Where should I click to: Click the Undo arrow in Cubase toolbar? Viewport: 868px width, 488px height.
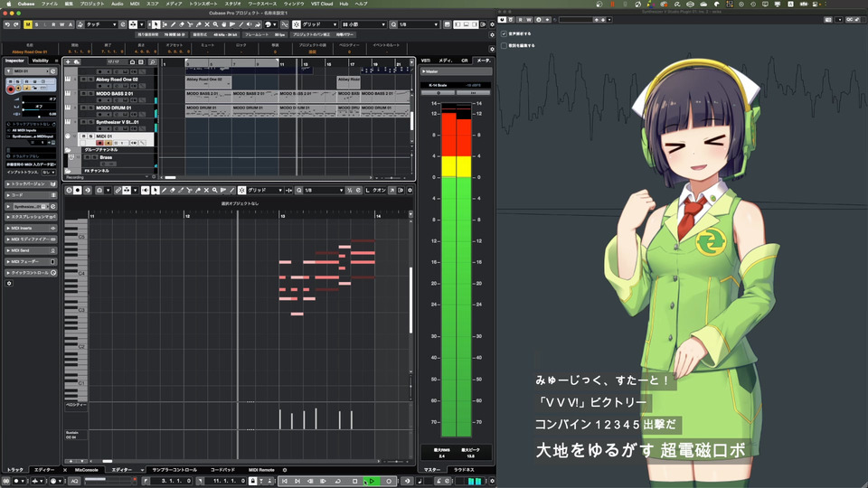pyautogui.click(x=7, y=24)
